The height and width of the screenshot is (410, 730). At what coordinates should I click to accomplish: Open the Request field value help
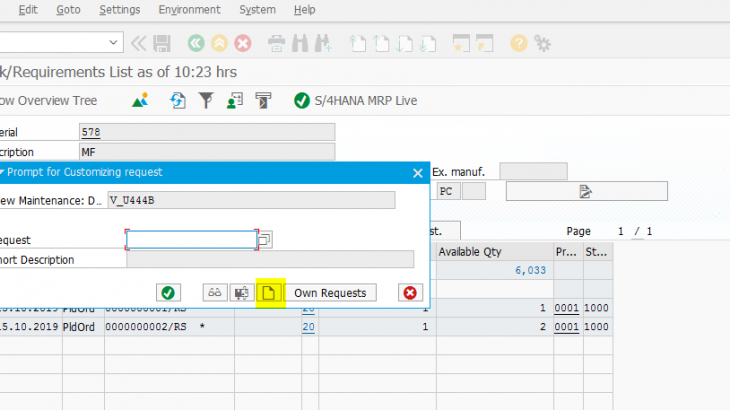[265, 240]
